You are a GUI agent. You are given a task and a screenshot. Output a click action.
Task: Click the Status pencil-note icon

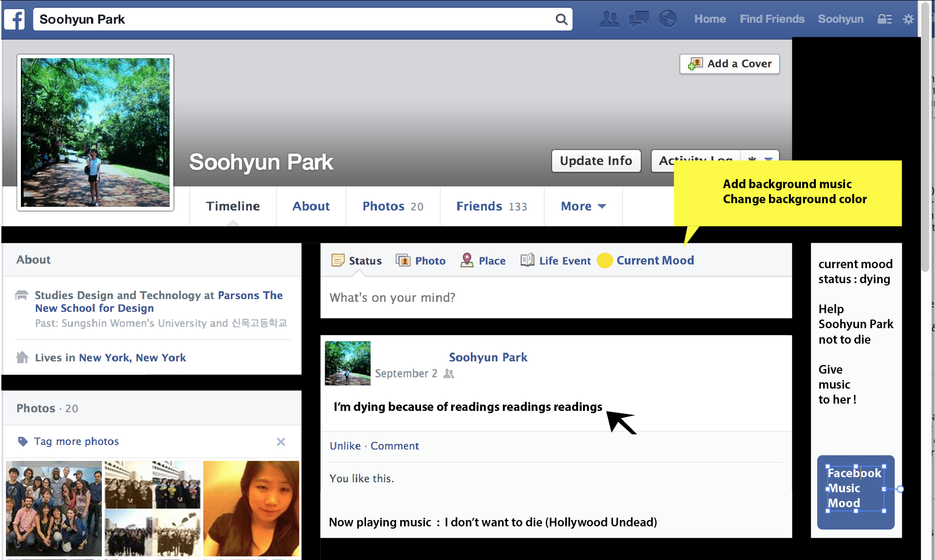338,260
